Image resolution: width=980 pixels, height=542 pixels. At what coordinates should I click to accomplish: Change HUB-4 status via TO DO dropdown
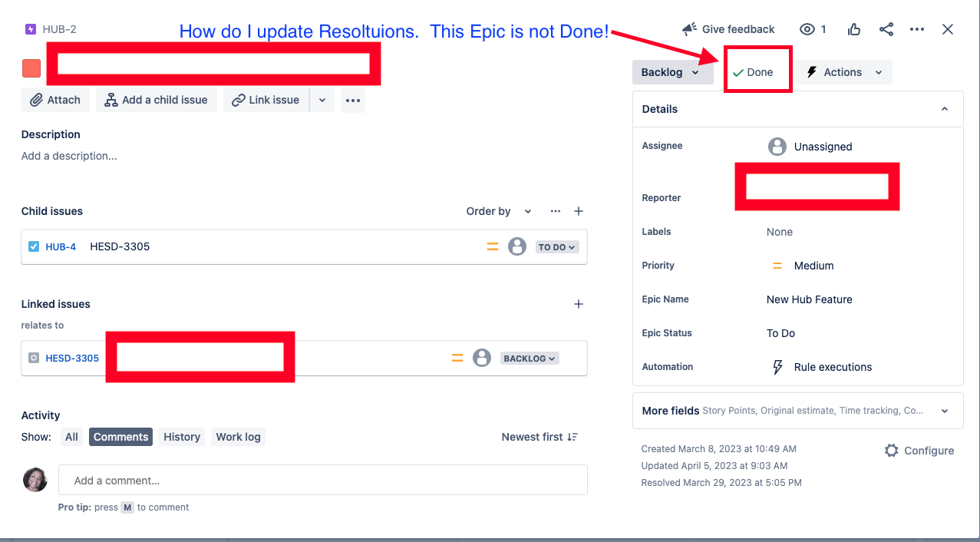click(x=557, y=247)
